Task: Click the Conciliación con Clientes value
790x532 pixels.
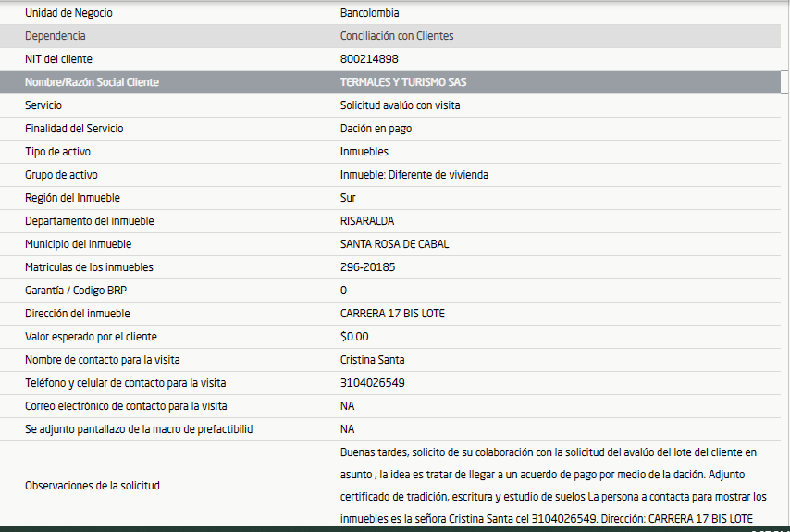Action: click(397, 36)
